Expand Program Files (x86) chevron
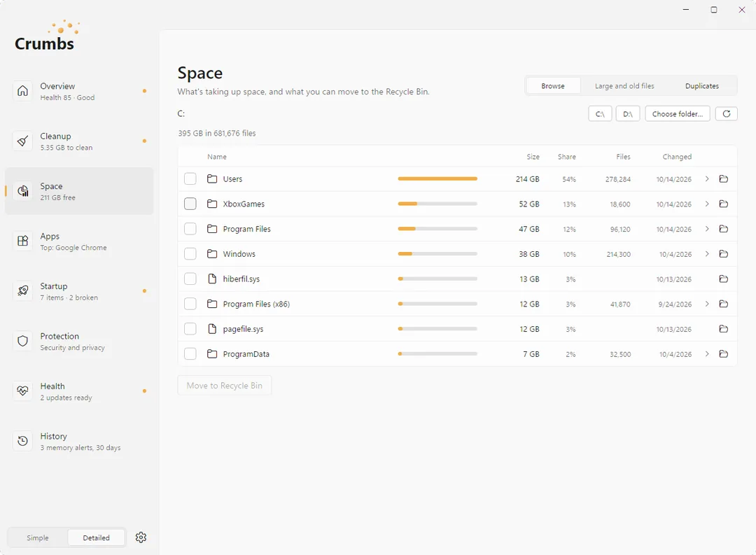This screenshot has width=756, height=555. pos(707,304)
